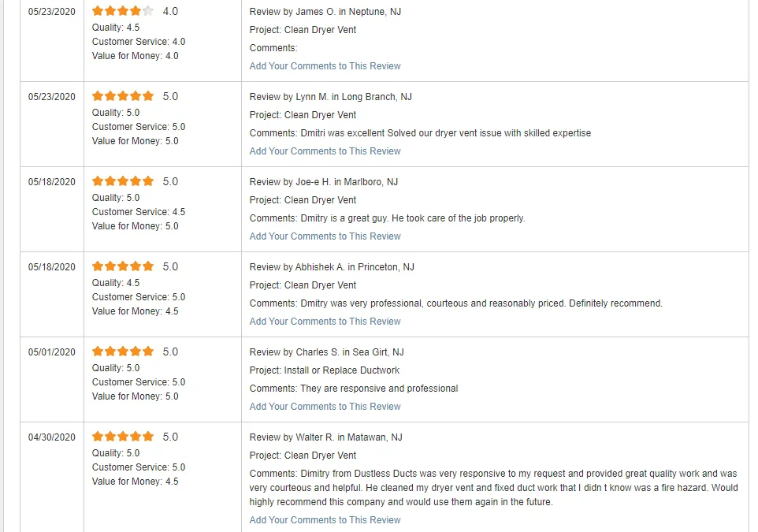Click the Review by Abhishek A. in Princeton heading
Screen dimensions: 758x532
coord(331,267)
